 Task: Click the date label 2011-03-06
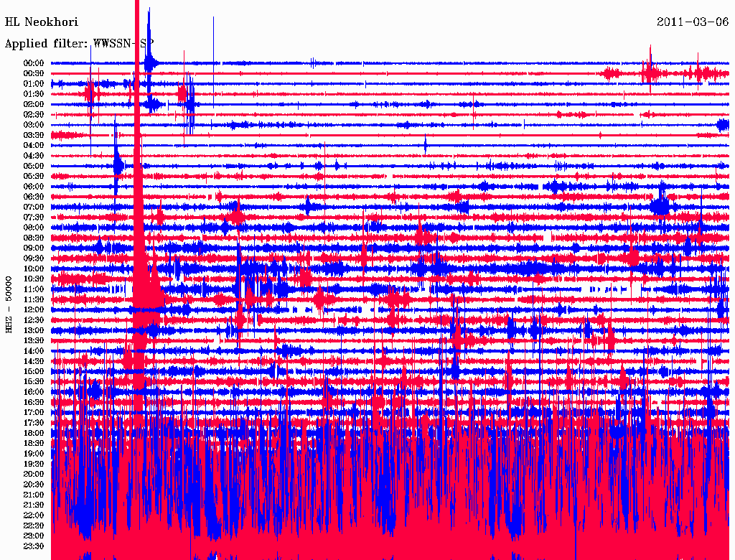(693, 22)
